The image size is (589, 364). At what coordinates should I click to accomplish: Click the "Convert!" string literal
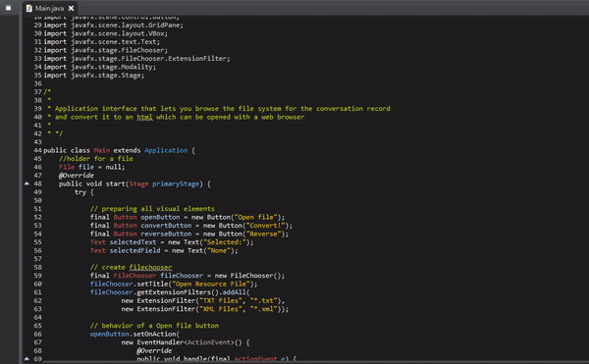(x=266, y=225)
